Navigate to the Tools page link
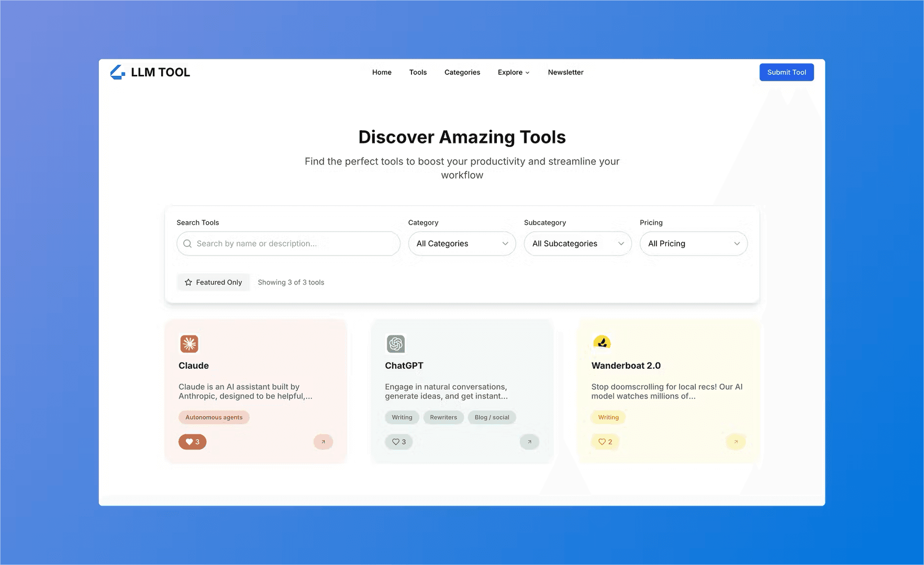The width and height of the screenshot is (924, 565). point(418,72)
